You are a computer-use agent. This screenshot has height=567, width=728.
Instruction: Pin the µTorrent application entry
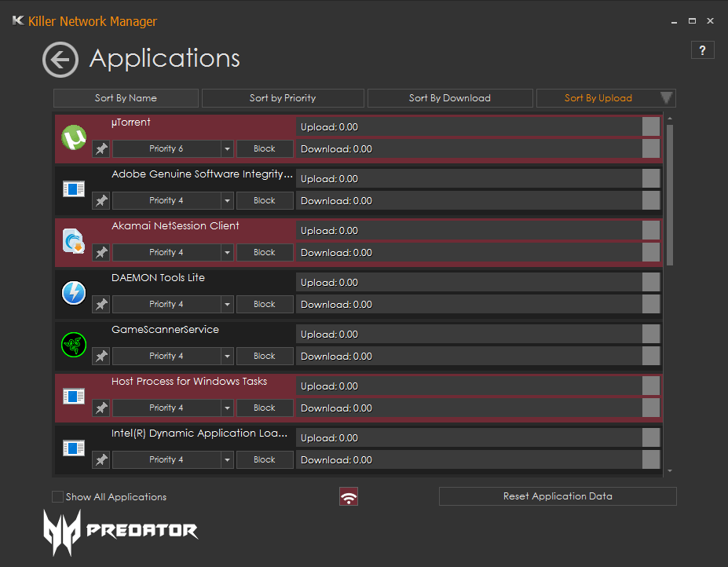pyautogui.click(x=101, y=149)
